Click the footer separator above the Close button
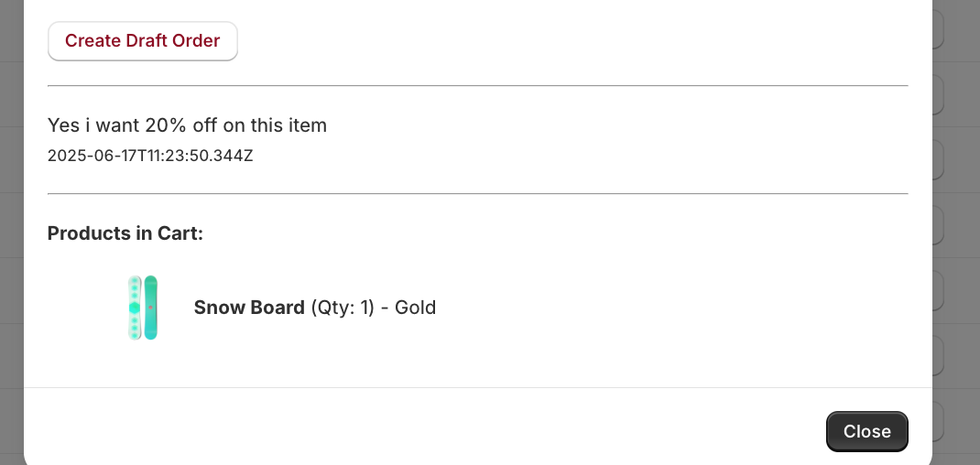Screen dimensions: 980x465 [x=477, y=387]
